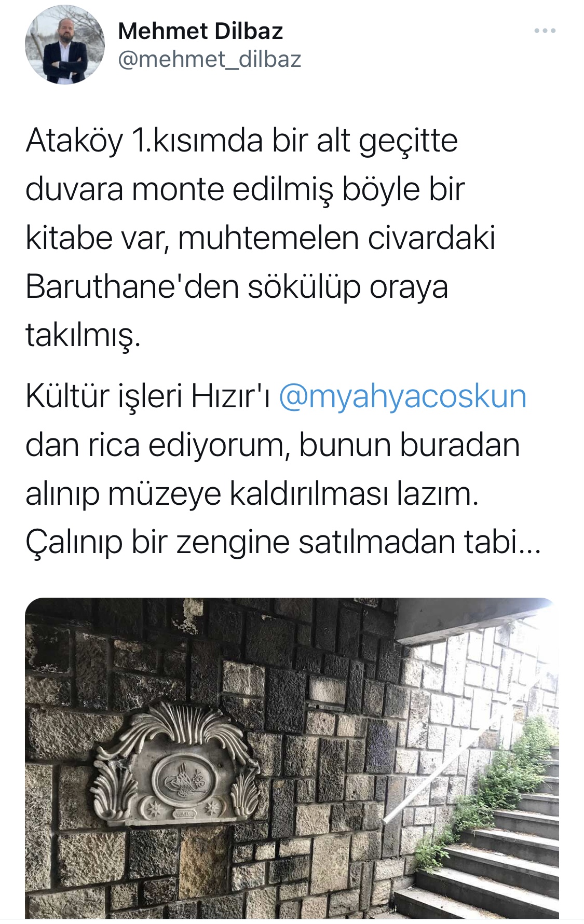Tap the line 'duvara monte edilmiş böyle bir'
The height and width of the screenshot is (924, 584).
tap(245, 189)
